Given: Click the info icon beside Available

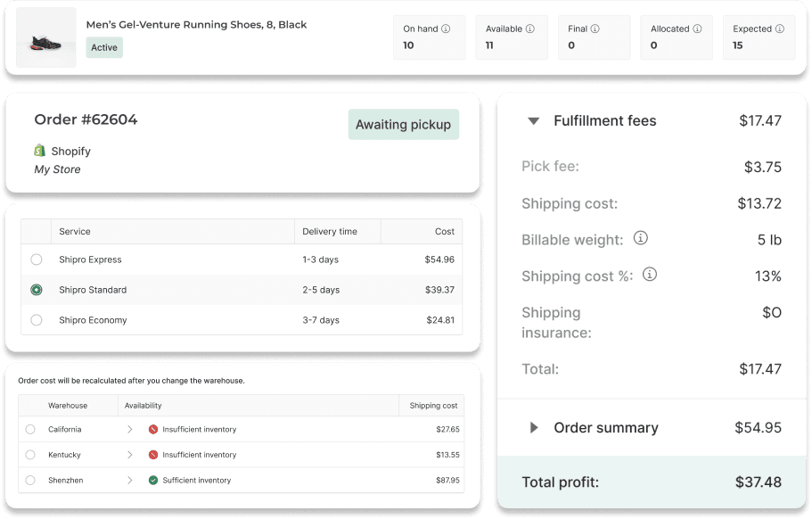Looking at the screenshot, I should pyautogui.click(x=529, y=29).
